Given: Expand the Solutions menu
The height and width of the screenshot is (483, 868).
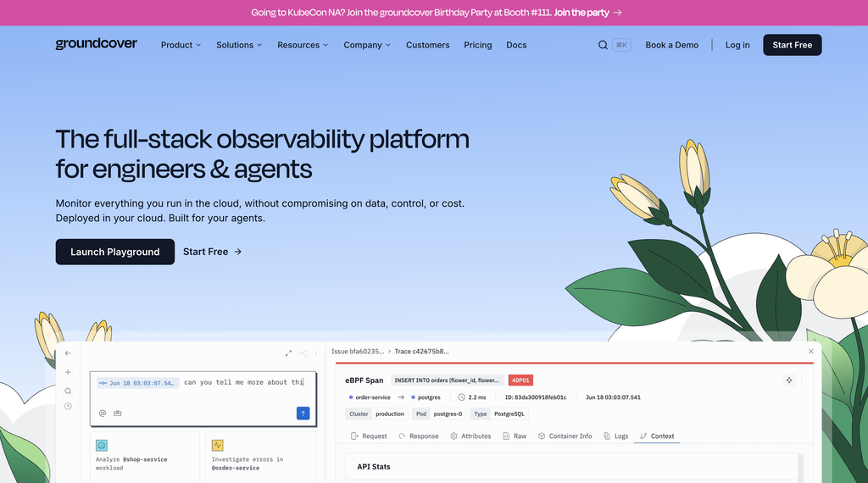Looking at the screenshot, I should coord(239,45).
